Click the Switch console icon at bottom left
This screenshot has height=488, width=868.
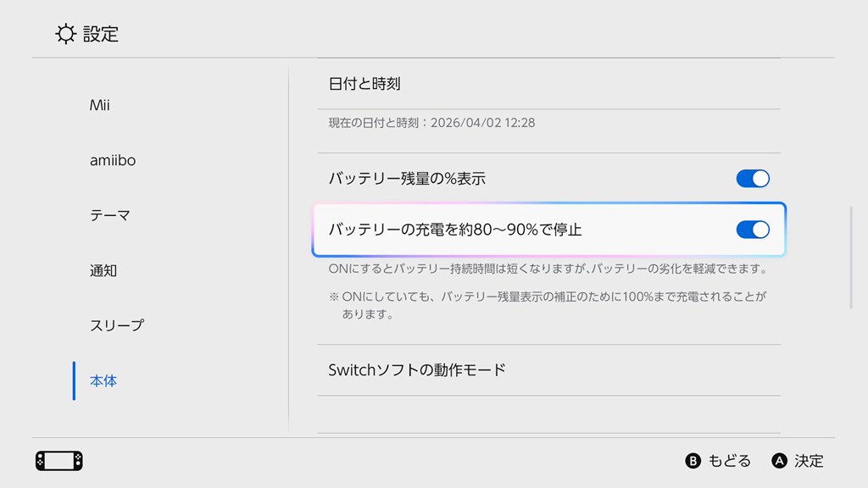[59, 461]
